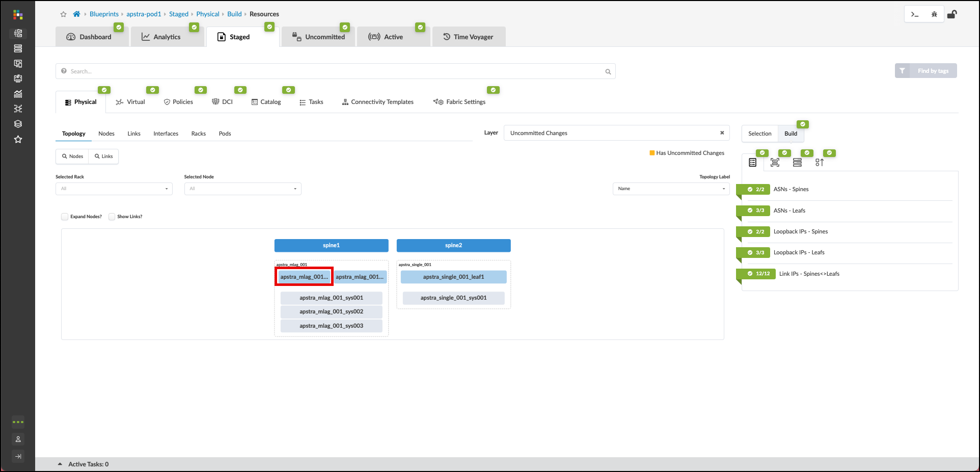Open the terminal console icon
Image resolution: width=980 pixels, height=472 pixels.
[915, 14]
